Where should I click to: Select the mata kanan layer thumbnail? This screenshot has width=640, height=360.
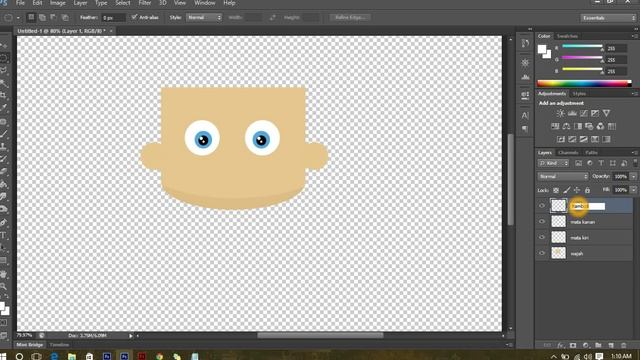558,222
